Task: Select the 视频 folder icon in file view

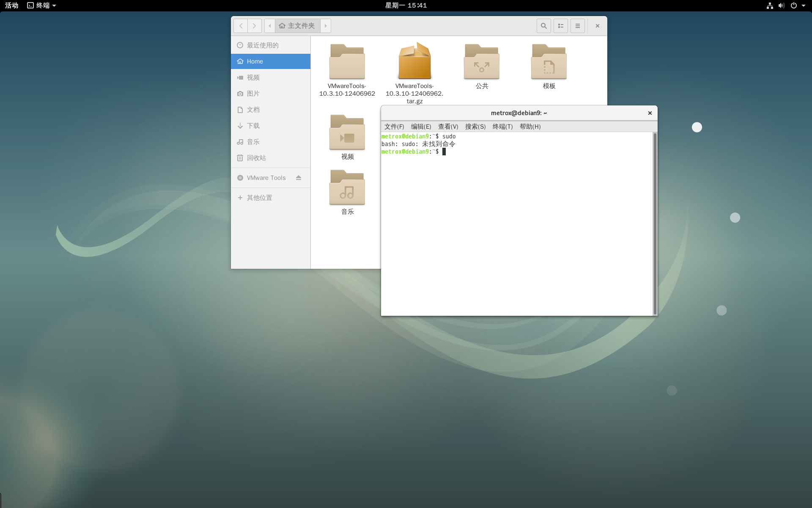Action: pyautogui.click(x=347, y=133)
